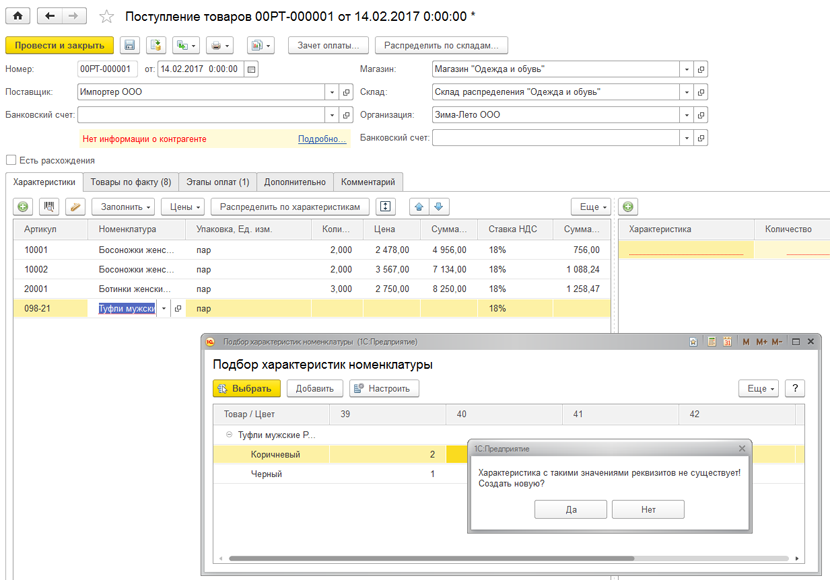This screenshot has width=830, height=580.
Task: Confirm with the 'Да' button in the dialog
Action: point(570,510)
